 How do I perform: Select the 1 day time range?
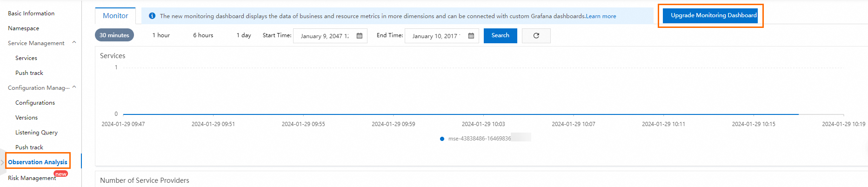point(244,35)
